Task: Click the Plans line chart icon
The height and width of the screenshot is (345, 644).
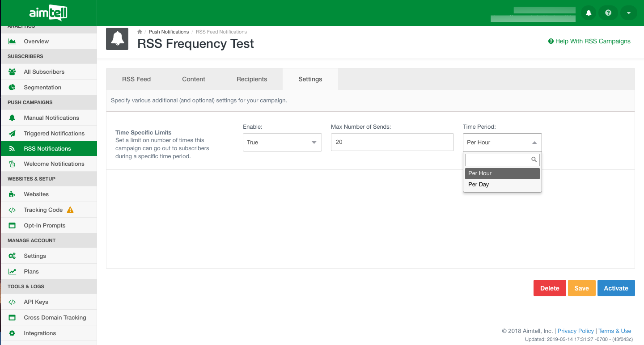Action: (12, 271)
